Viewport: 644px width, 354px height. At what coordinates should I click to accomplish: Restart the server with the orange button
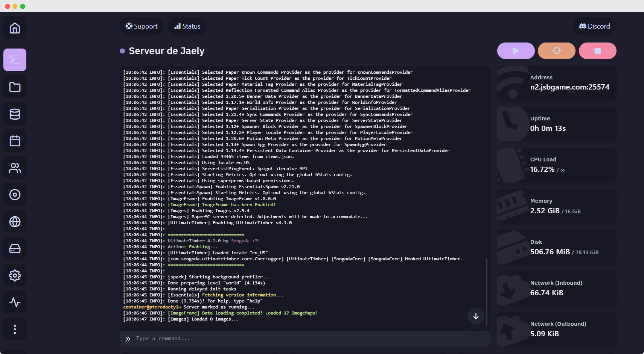coord(556,51)
